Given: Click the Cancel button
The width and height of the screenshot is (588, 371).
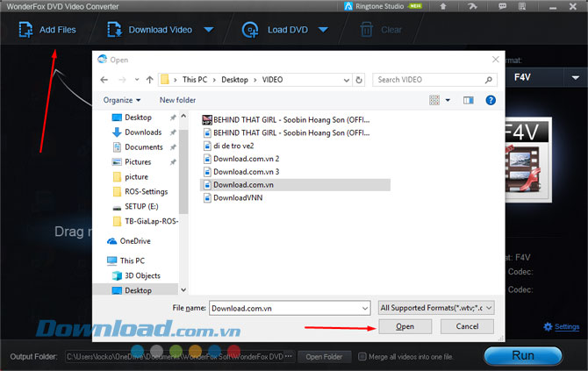Looking at the screenshot, I should pos(467,326).
